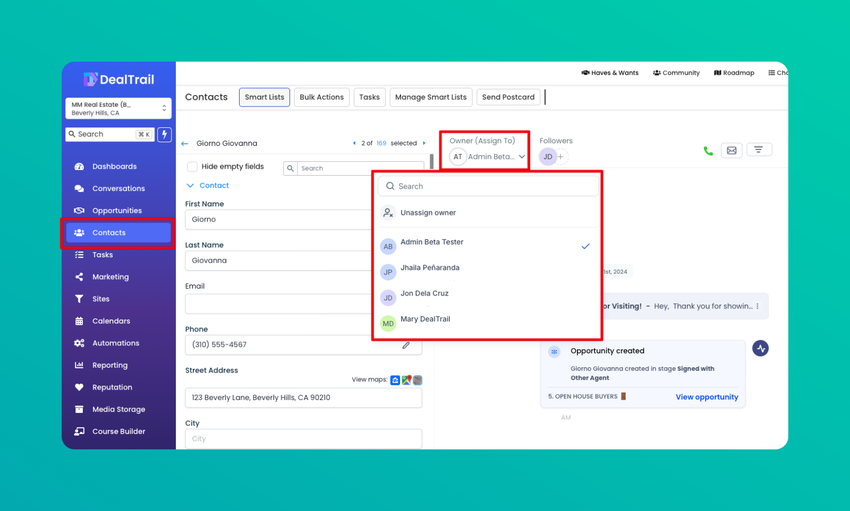Open the Roadmap link
The height and width of the screenshot is (511, 850).
(x=734, y=73)
